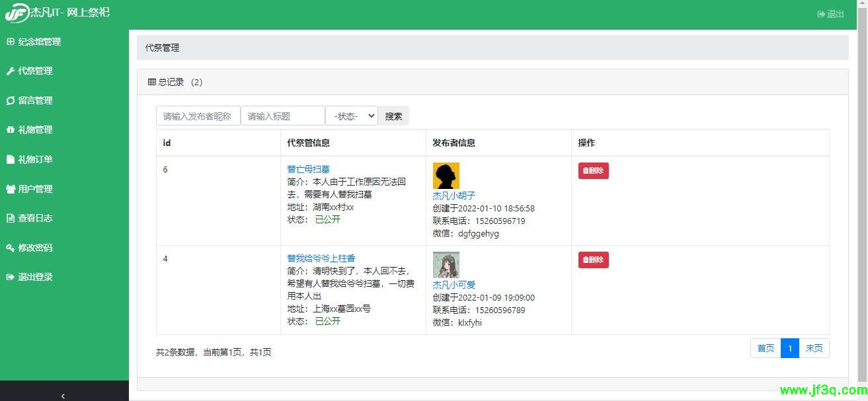Click the 退出登录 sidebar icon
868x401 pixels.
pos(10,277)
